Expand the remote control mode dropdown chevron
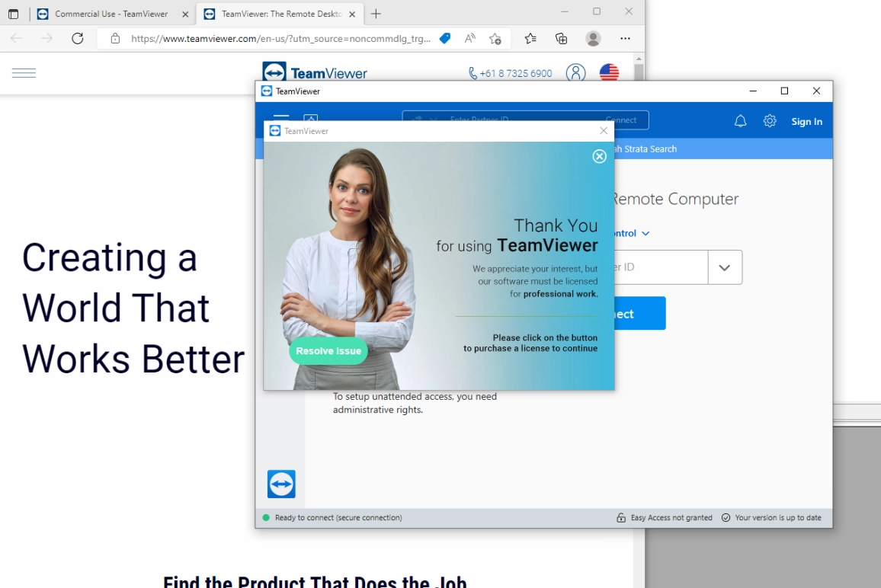The height and width of the screenshot is (588, 881). click(646, 233)
